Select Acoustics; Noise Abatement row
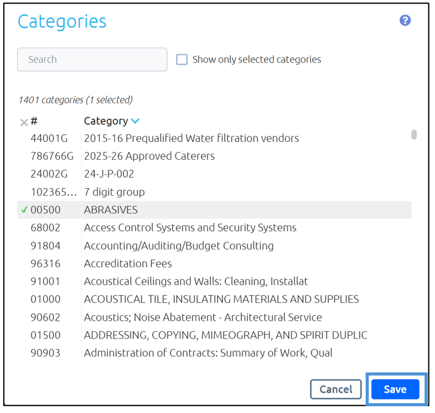 point(214,317)
